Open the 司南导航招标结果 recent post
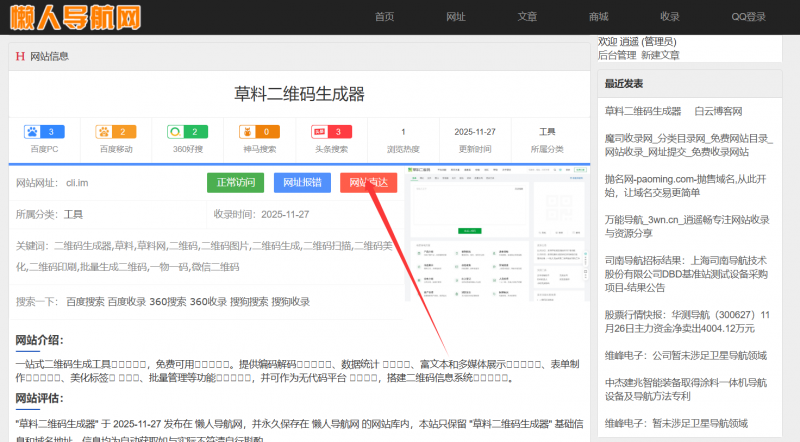The height and width of the screenshot is (442, 800). 686,274
